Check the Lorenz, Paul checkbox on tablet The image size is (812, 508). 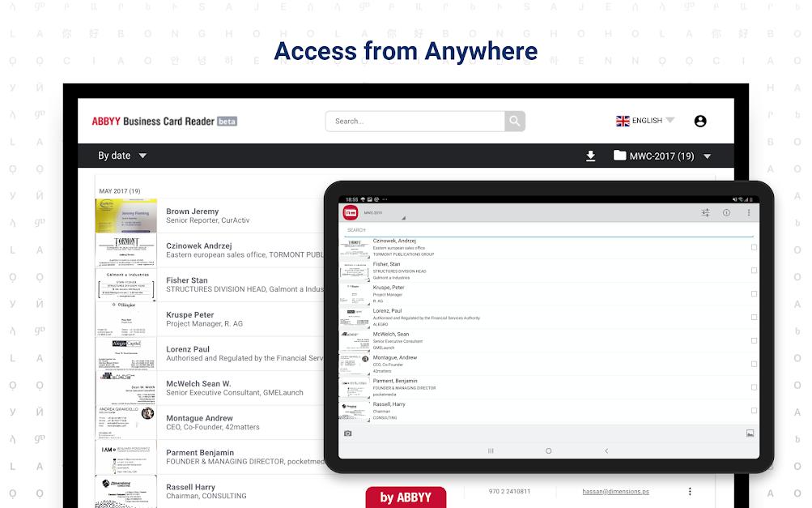[x=754, y=318]
